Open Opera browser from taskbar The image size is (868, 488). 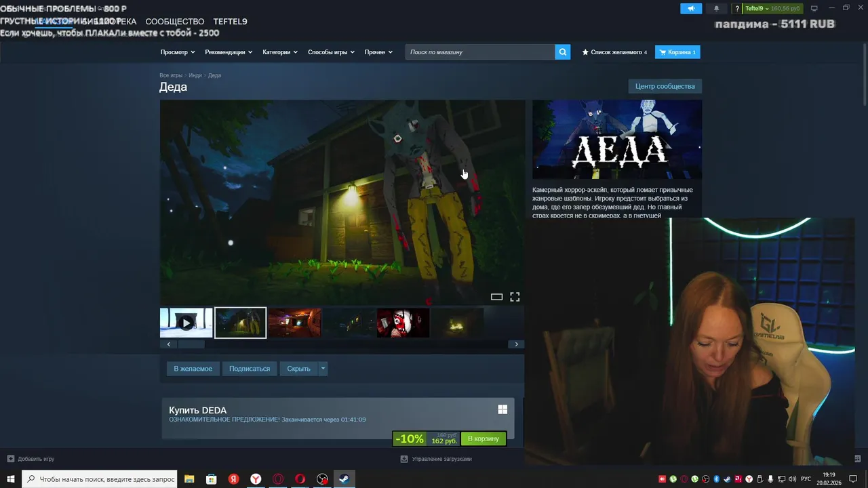click(300, 479)
